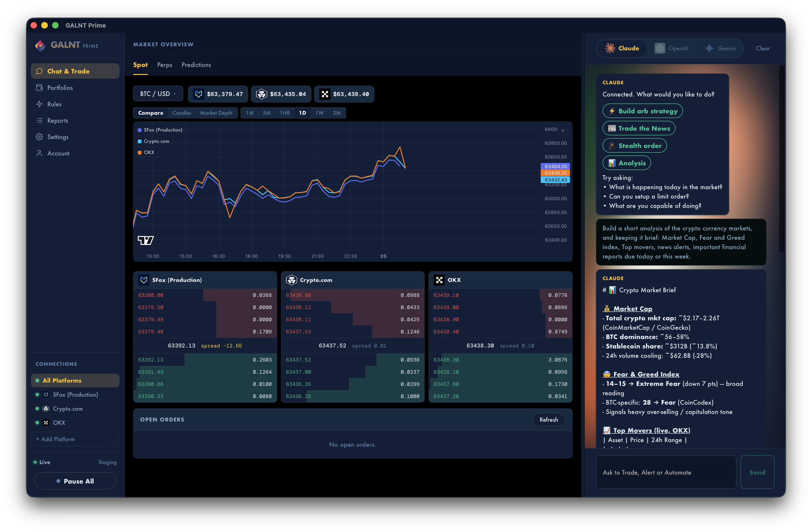812x532 pixels.
Task: Click Crypto.com bid 63437.52 row
Action: (352, 360)
